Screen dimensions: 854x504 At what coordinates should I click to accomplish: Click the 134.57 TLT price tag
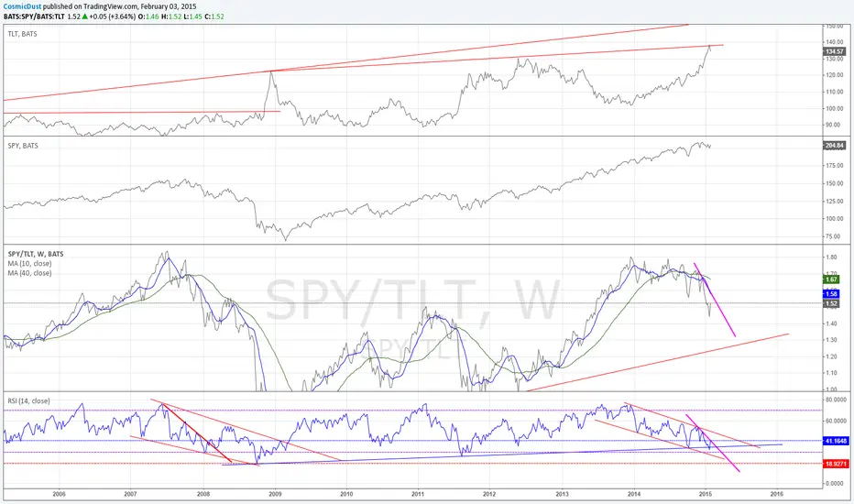[x=835, y=51]
